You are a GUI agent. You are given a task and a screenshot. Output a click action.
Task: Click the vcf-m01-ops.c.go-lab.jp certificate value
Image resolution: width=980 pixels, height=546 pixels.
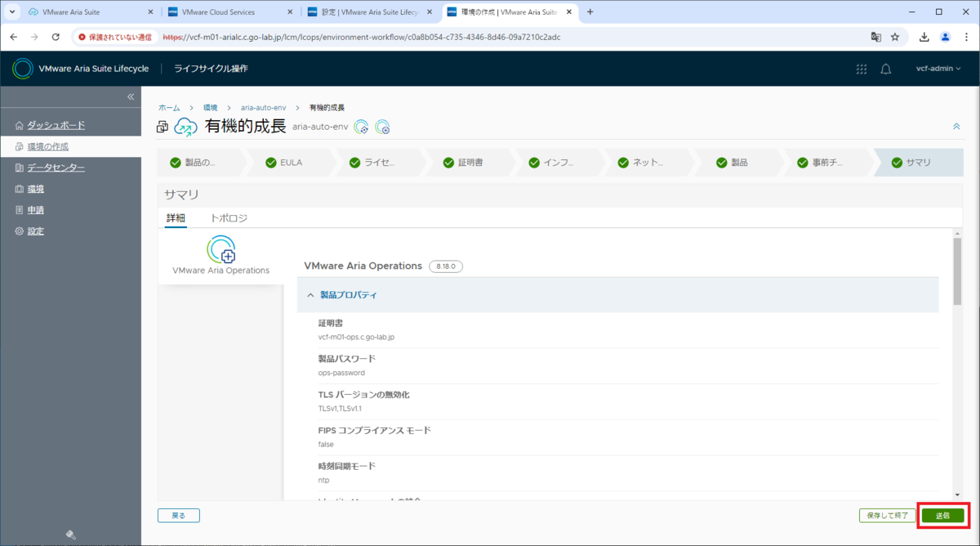pos(356,337)
